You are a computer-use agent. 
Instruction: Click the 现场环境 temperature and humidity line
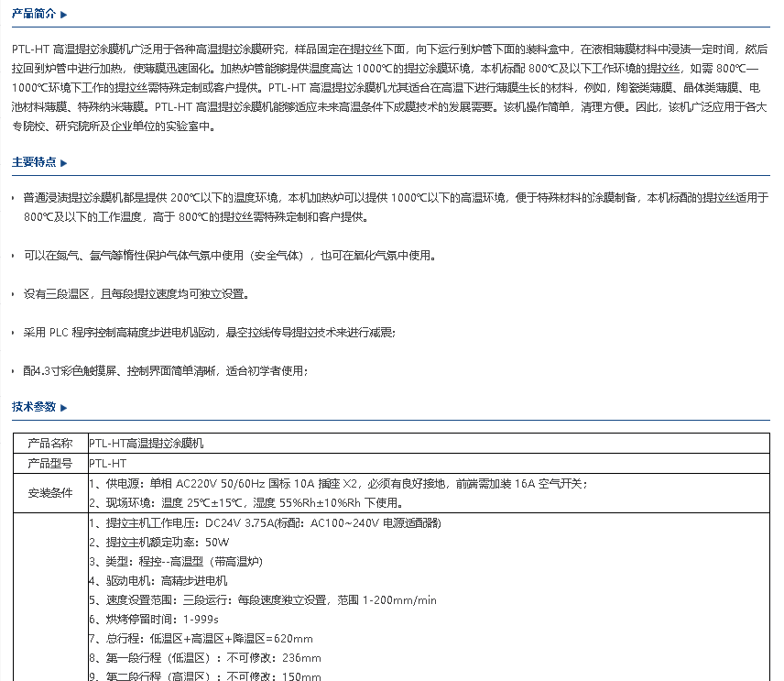click(245, 503)
